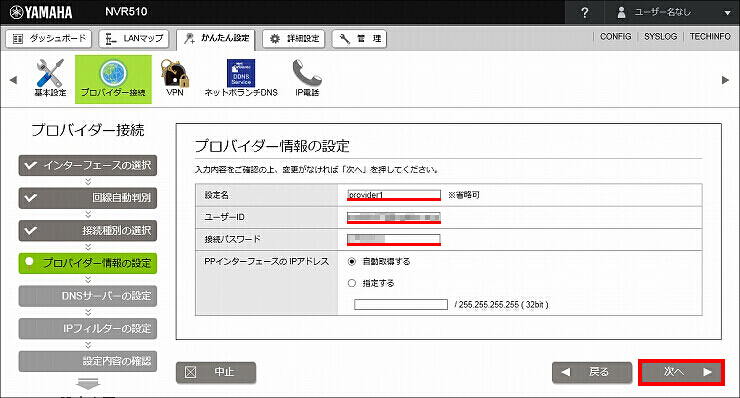Go to 設定内容の確認 step

[x=88, y=361]
